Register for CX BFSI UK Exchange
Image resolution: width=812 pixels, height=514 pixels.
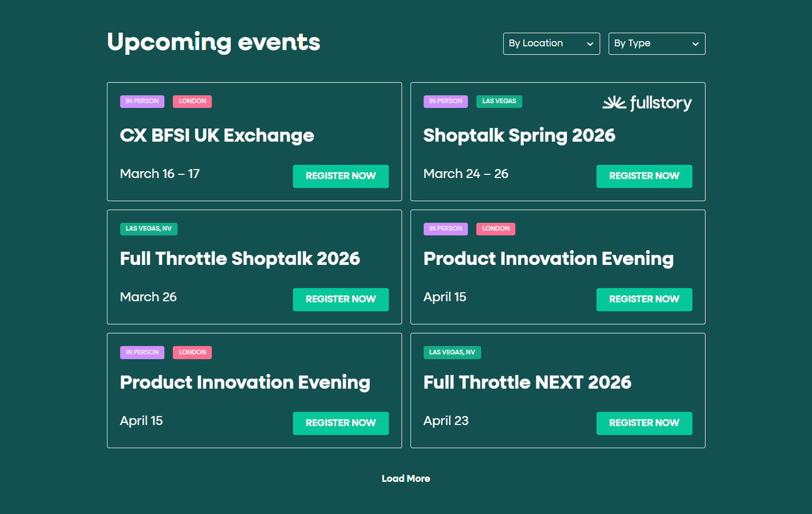[x=340, y=176]
